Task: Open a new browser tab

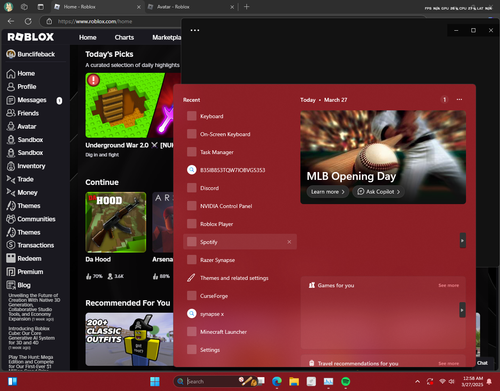Action: pos(246,7)
